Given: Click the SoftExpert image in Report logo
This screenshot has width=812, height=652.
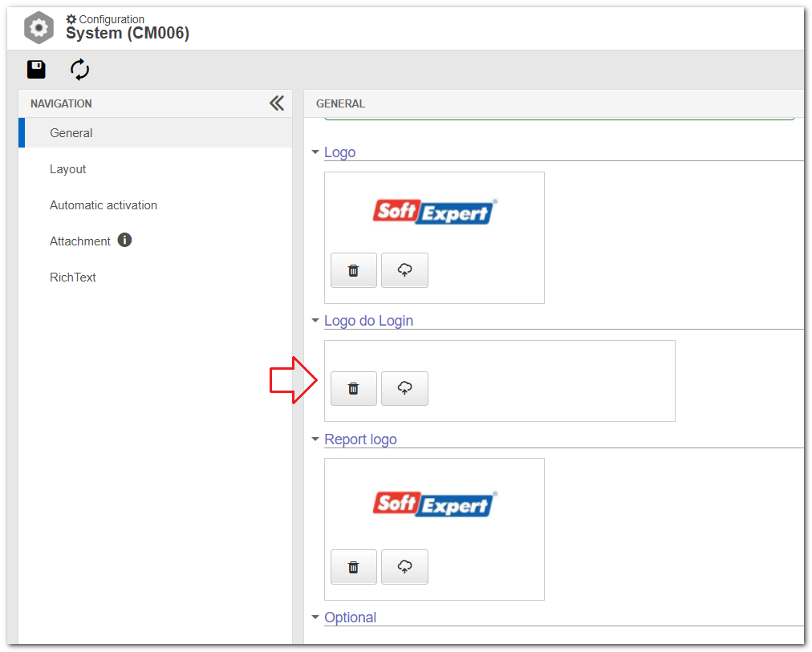Looking at the screenshot, I should pyautogui.click(x=435, y=504).
